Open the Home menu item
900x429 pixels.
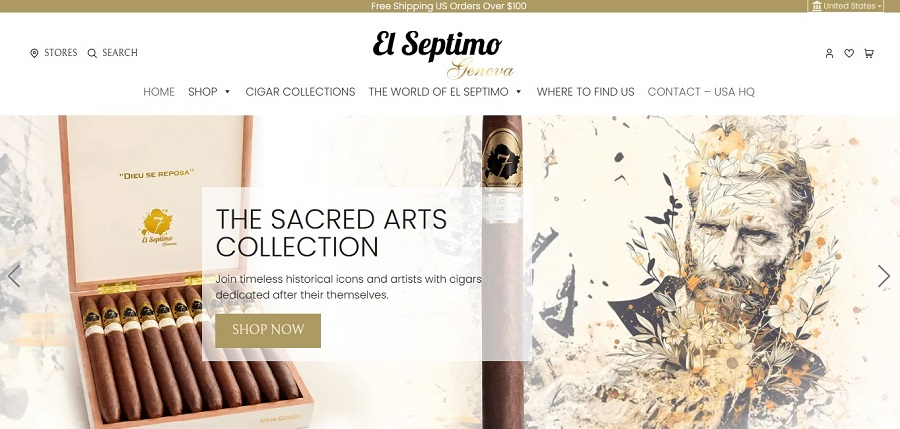pyautogui.click(x=159, y=92)
